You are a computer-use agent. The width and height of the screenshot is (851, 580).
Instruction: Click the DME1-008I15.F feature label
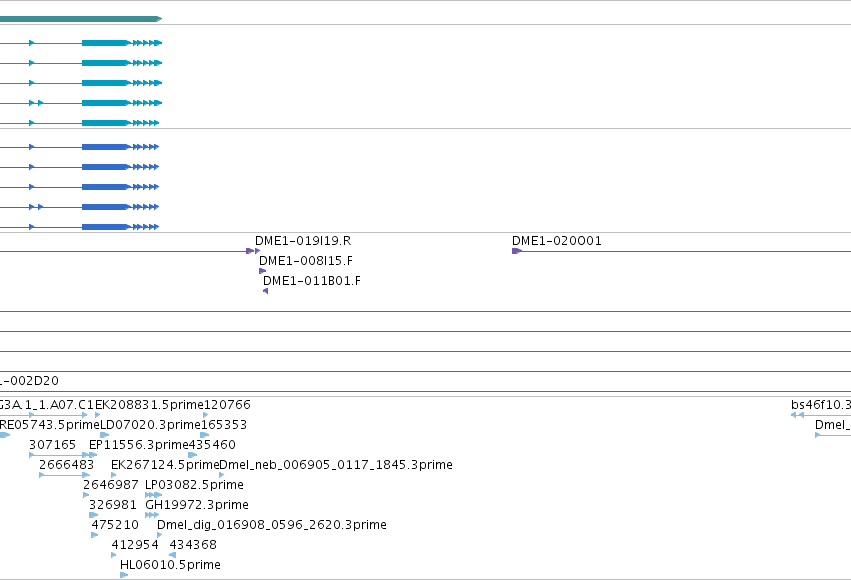tap(306, 261)
